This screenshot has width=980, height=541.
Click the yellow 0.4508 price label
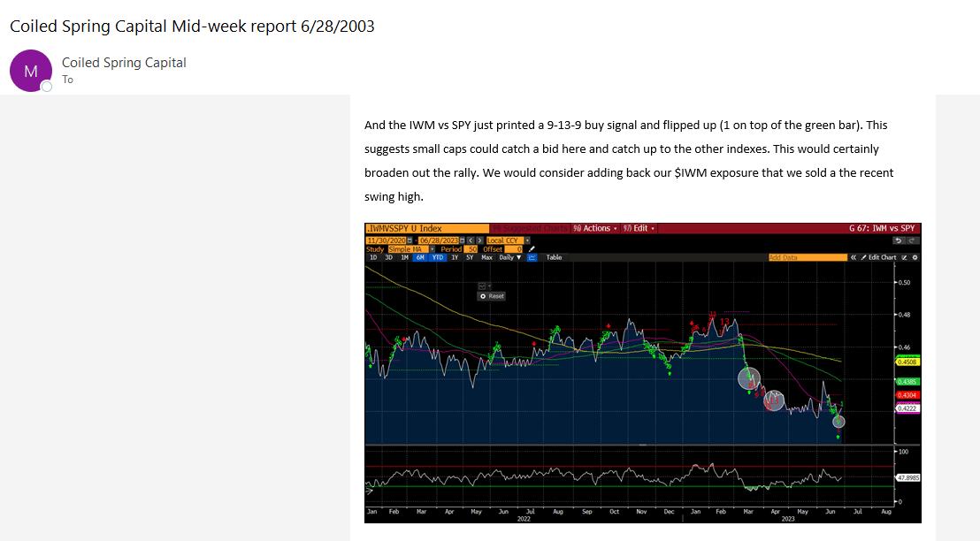point(907,362)
